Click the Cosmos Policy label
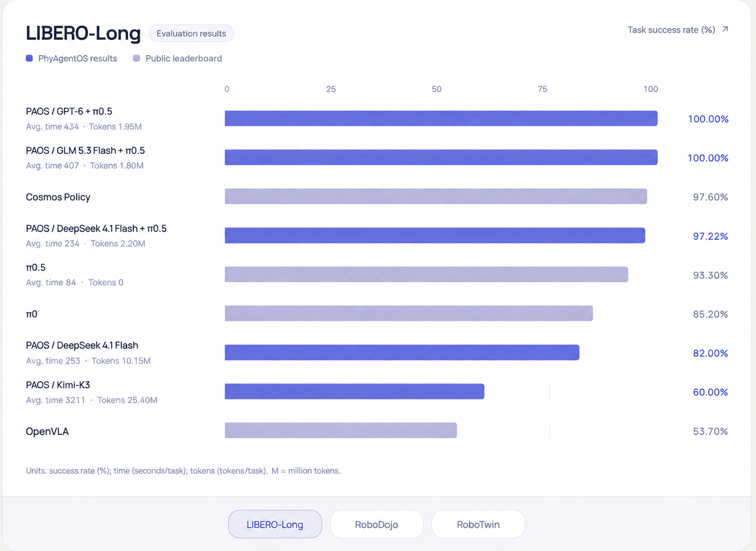 pos(58,197)
